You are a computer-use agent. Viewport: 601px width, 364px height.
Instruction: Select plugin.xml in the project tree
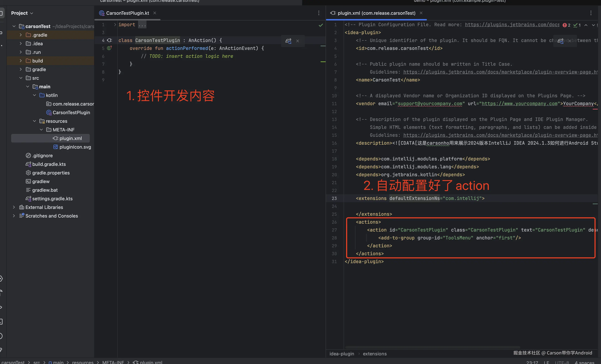pyautogui.click(x=71, y=138)
